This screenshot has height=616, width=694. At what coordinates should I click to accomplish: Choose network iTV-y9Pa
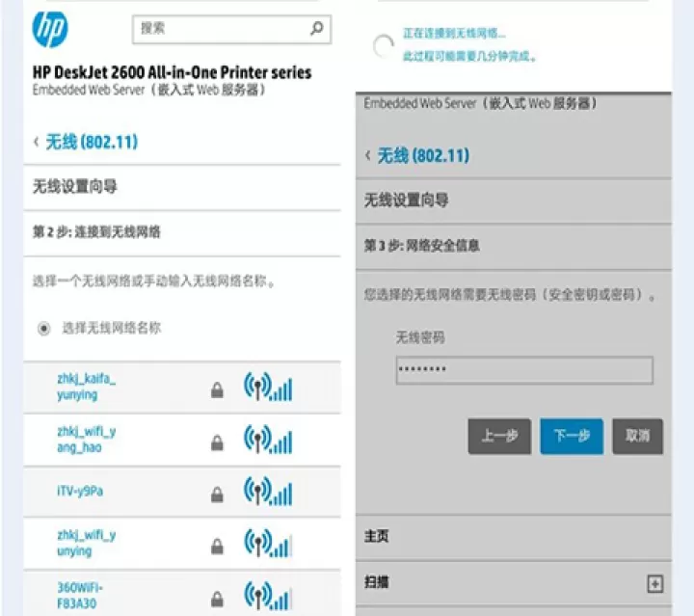tap(80, 492)
